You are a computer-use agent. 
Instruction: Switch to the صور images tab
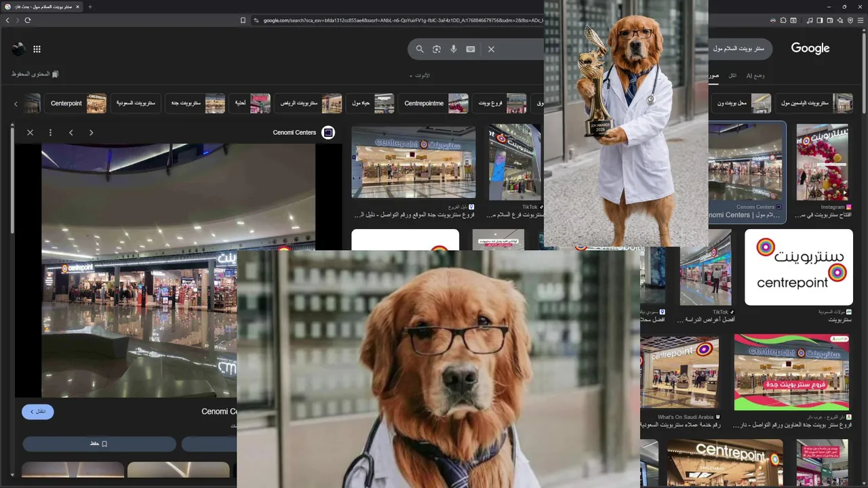(x=713, y=75)
